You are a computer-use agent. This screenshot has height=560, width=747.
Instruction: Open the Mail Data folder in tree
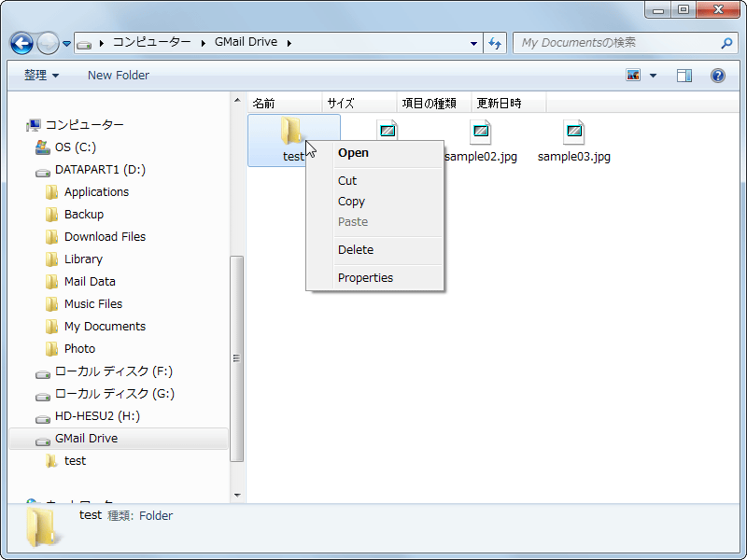click(x=90, y=282)
